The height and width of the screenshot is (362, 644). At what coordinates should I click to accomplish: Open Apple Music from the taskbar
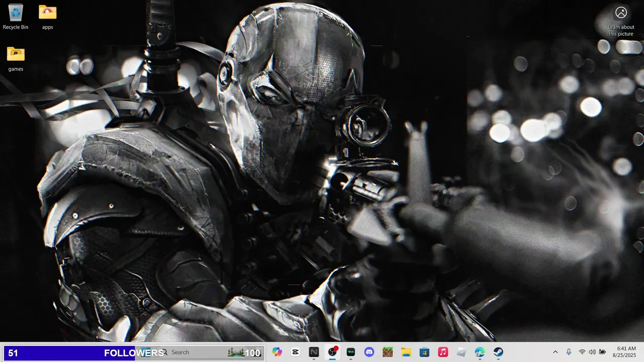click(443, 352)
